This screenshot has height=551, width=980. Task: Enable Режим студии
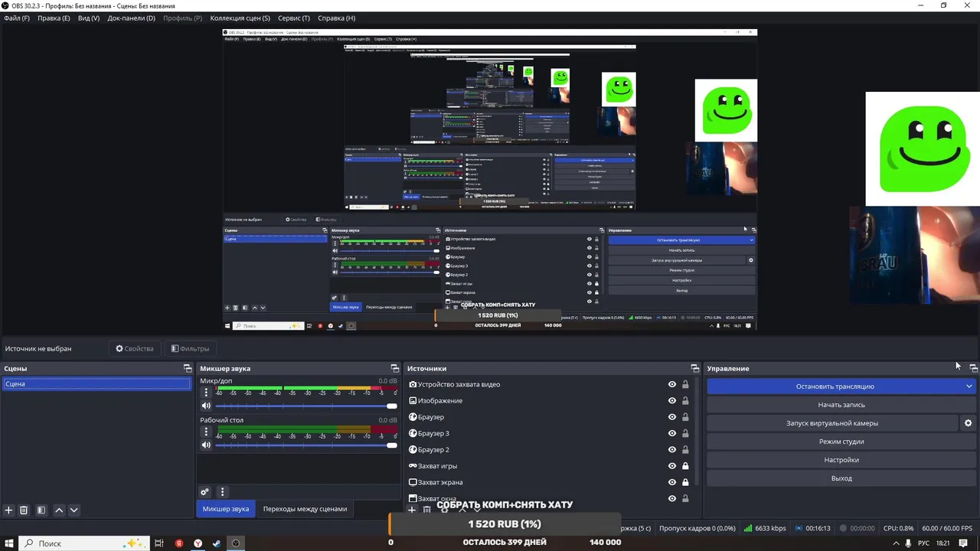point(841,442)
